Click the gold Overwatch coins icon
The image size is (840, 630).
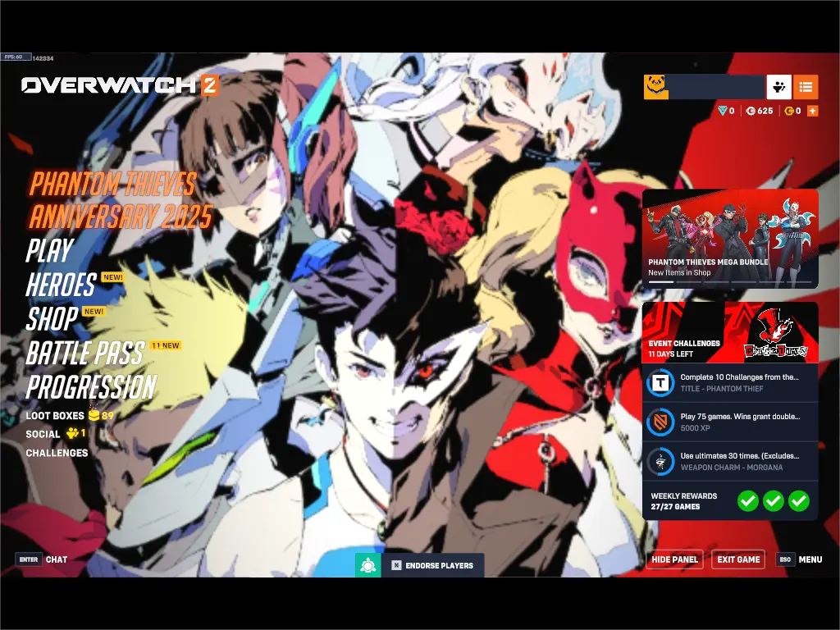pyautogui.click(x=788, y=111)
